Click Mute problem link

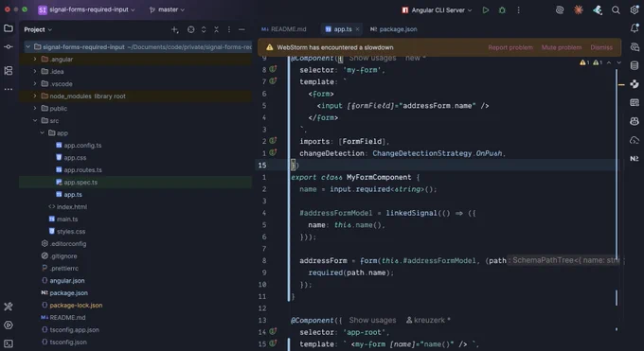(562, 47)
